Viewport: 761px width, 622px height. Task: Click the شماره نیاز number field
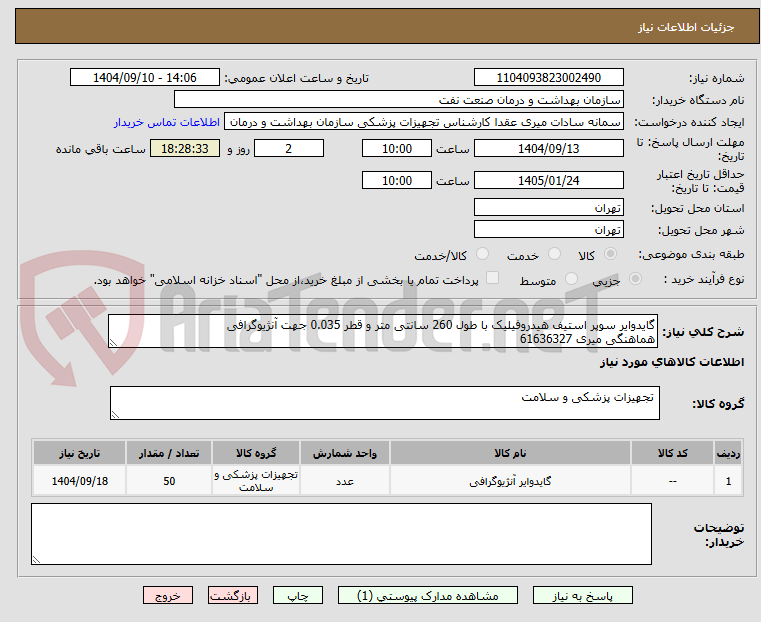click(x=548, y=78)
